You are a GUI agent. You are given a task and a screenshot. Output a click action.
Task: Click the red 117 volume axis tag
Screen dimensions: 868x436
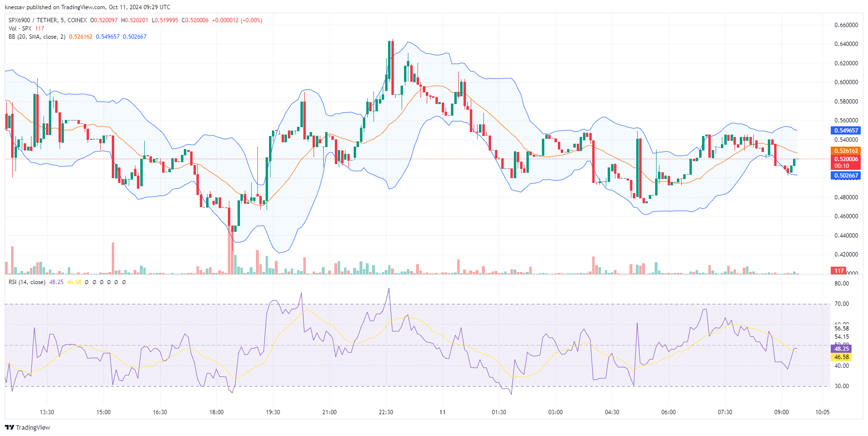coord(838,271)
